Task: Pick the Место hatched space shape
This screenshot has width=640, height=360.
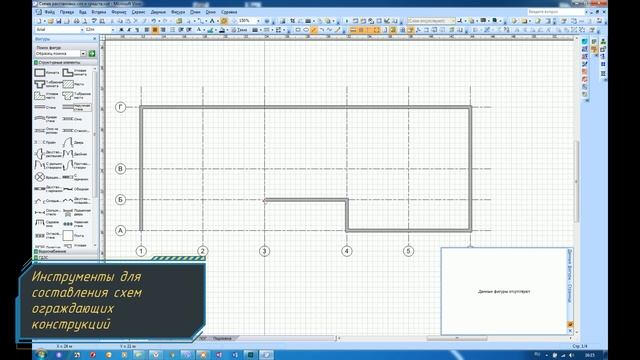Action: click(x=73, y=84)
